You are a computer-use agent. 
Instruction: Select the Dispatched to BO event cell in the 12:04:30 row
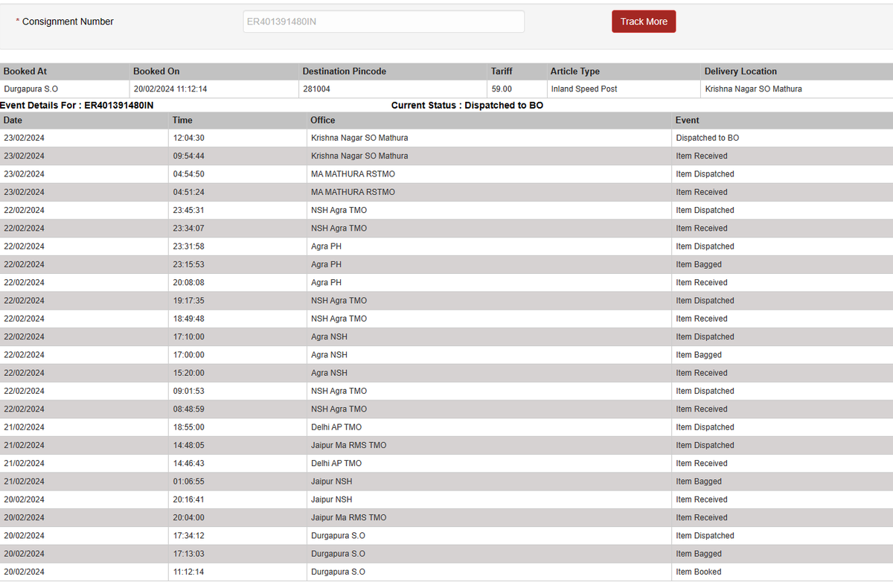coord(708,138)
